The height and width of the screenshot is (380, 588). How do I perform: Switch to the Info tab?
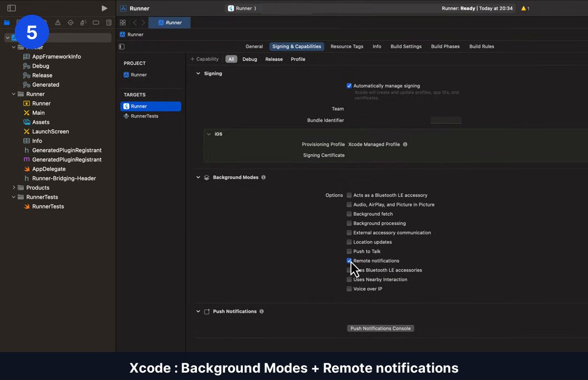[x=376, y=46]
